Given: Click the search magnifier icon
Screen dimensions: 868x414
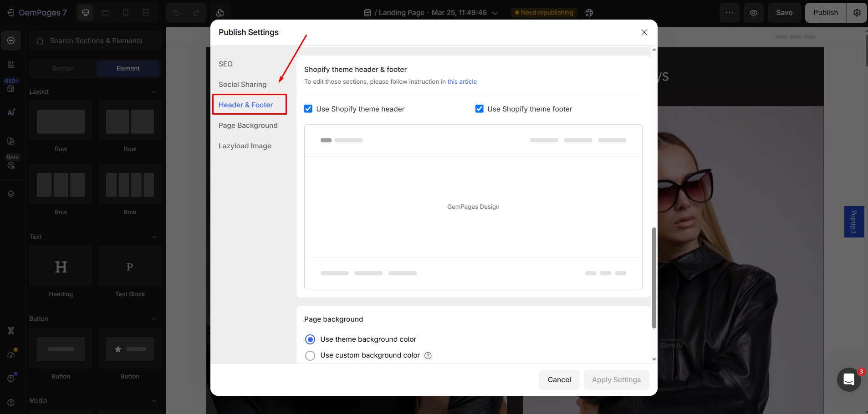Looking at the screenshot, I should (x=40, y=41).
